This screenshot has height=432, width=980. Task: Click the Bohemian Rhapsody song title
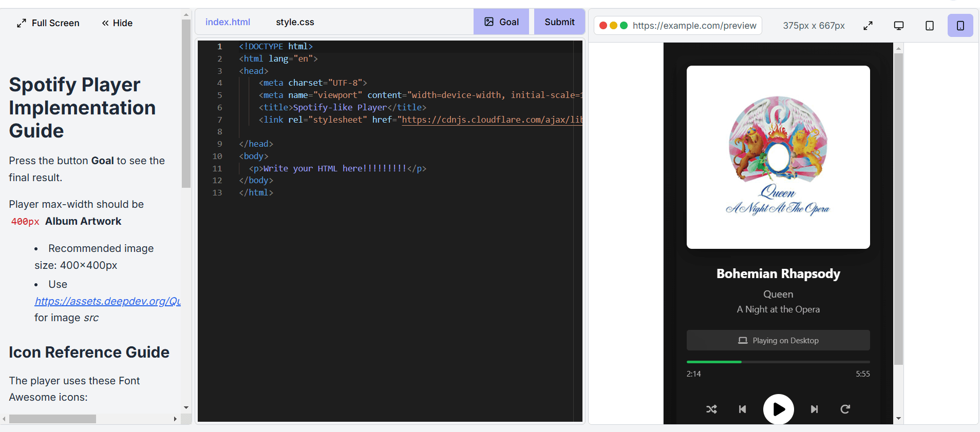(x=778, y=273)
